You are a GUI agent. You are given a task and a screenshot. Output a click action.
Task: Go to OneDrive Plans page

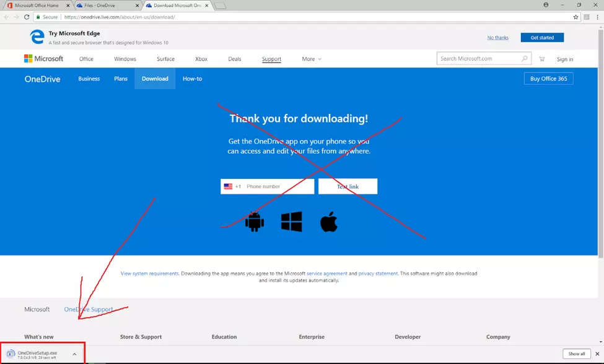121,79
